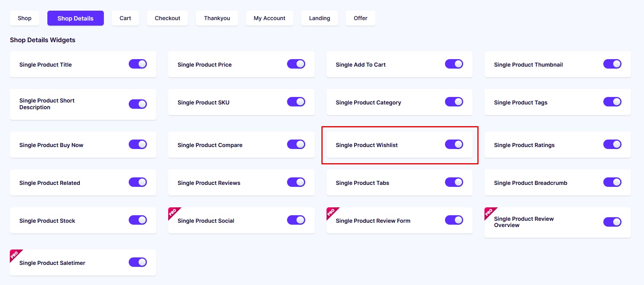The width and height of the screenshot is (644, 285).
Task: Switch to the Checkout tab
Action: pyautogui.click(x=167, y=18)
